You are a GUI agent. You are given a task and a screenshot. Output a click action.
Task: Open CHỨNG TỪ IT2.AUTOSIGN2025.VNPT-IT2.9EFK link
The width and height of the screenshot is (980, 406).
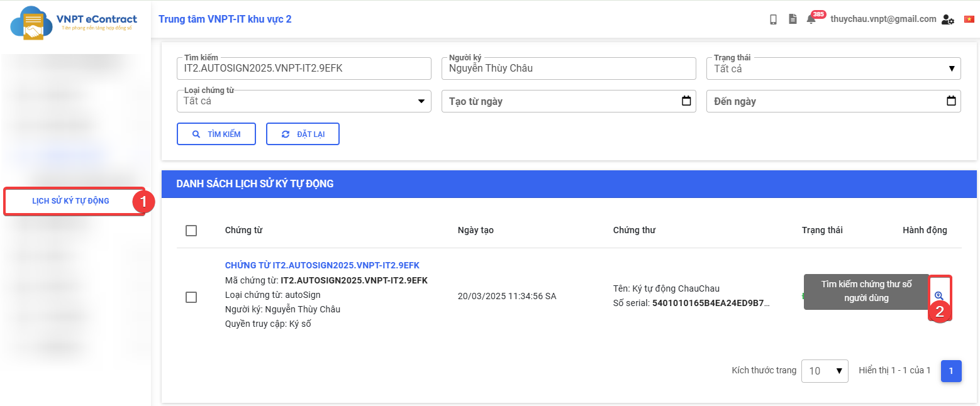pos(322,265)
